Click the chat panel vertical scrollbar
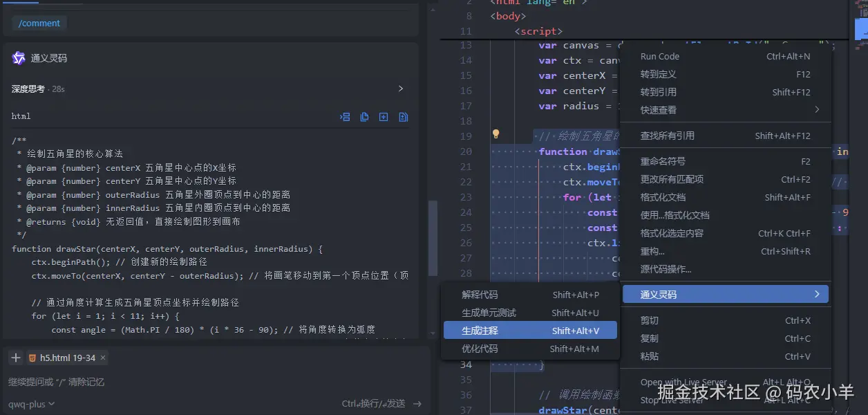The width and height of the screenshot is (868, 415). click(433, 237)
